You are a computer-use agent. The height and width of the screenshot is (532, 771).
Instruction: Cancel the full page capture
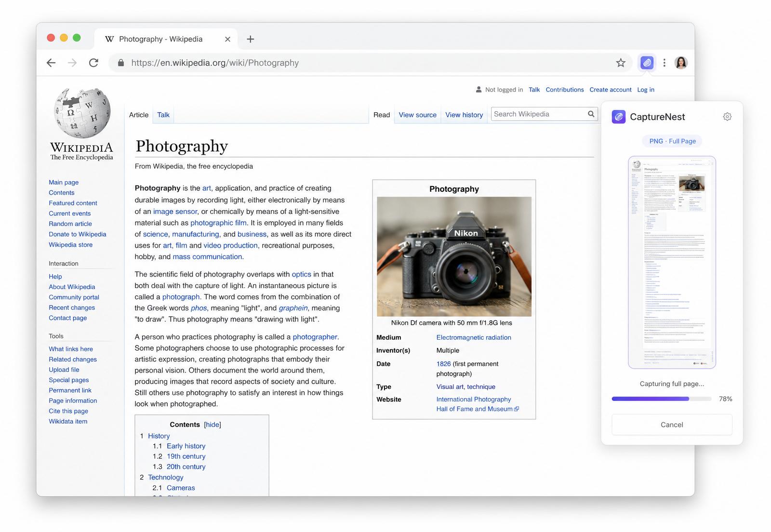pos(672,425)
